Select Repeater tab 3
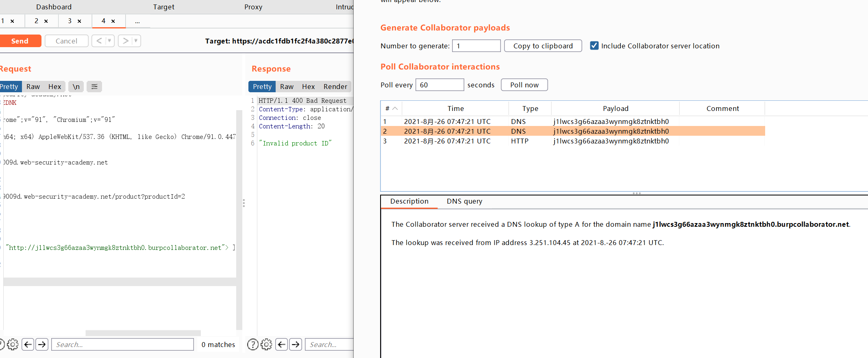The width and height of the screenshot is (868, 358). (x=70, y=21)
